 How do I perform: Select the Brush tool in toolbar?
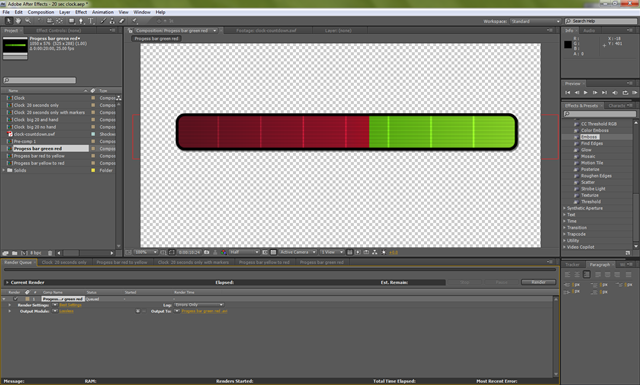tap(103, 21)
